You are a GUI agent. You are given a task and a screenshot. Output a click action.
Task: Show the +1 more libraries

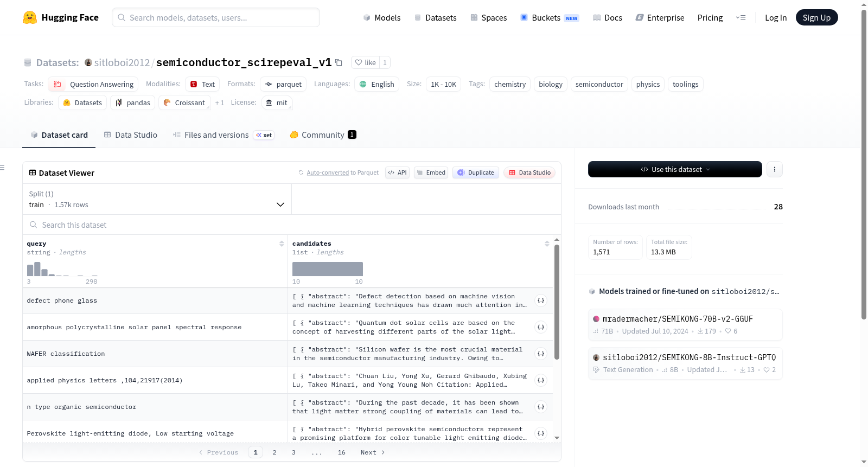point(219,103)
